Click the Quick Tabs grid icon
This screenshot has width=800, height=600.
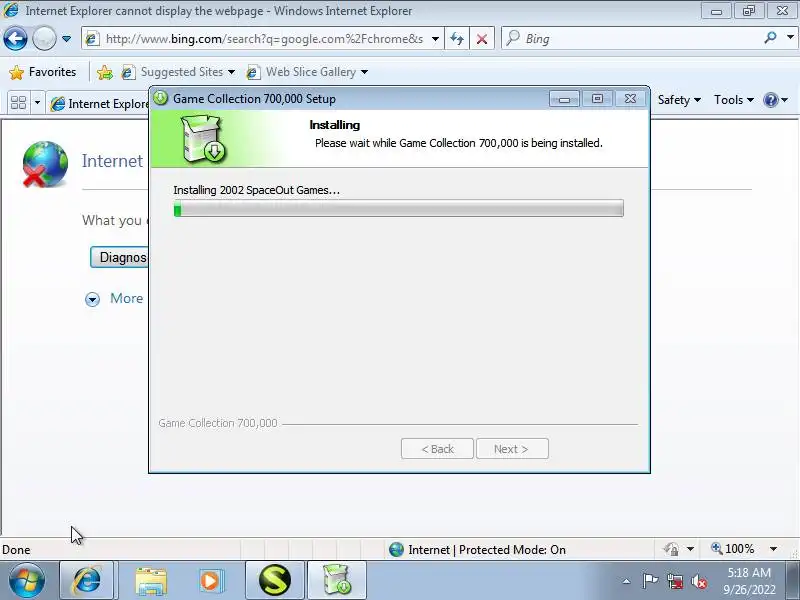click(x=18, y=103)
